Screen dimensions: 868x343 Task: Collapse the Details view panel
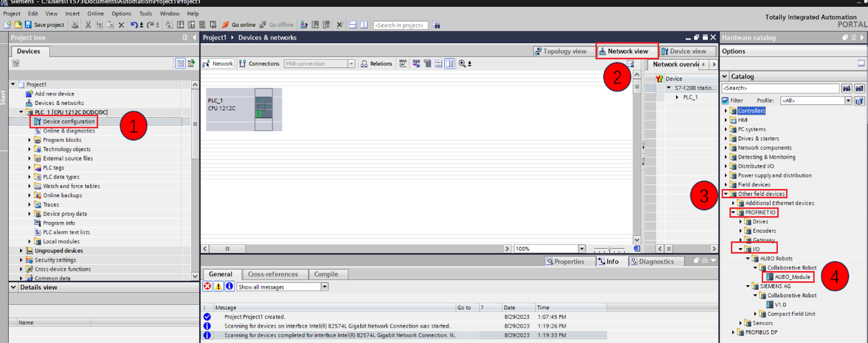tap(14, 287)
